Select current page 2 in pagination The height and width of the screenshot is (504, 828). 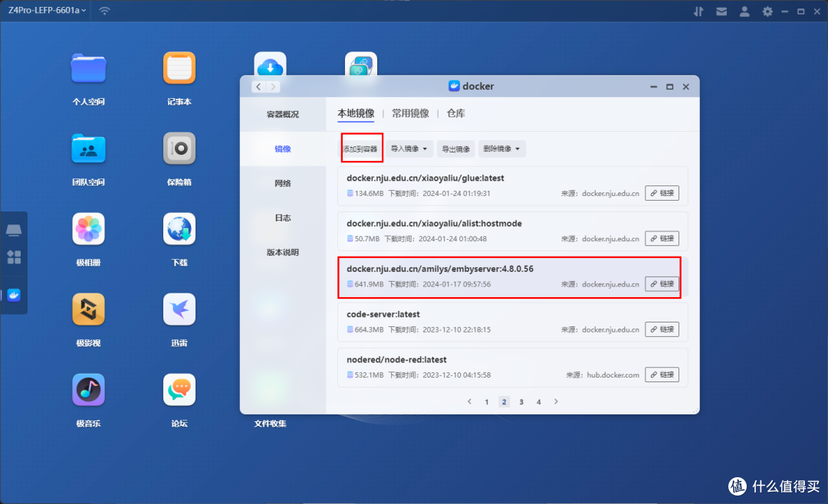click(x=504, y=402)
